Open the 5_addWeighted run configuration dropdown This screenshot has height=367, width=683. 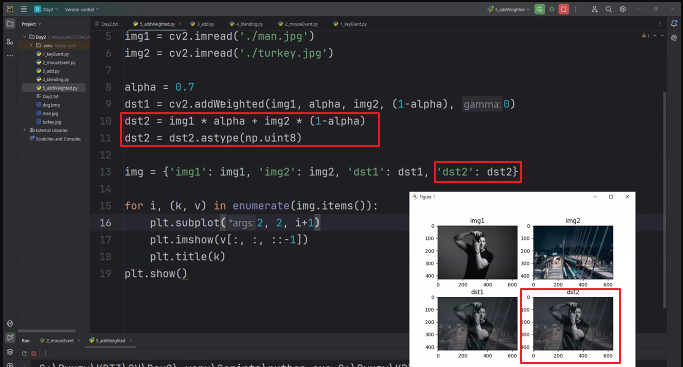(x=508, y=9)
